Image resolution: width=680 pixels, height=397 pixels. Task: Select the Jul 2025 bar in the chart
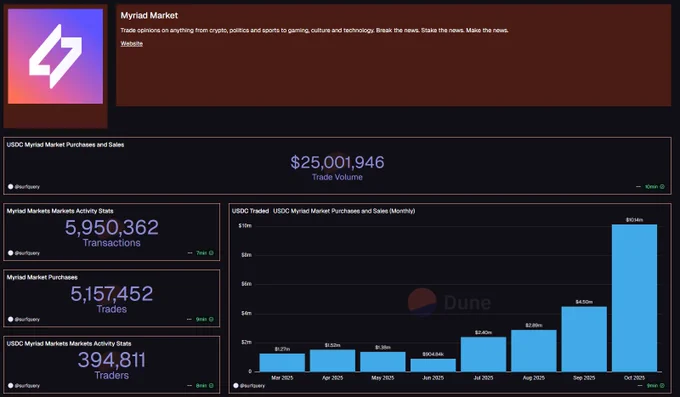(484, 354)
